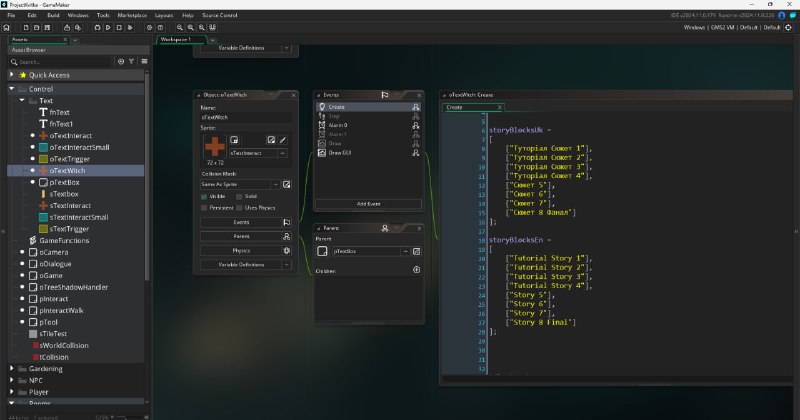The width and height of the screenshot is (800, 420).
Task: Open Game Options gear in the toolbar
Action: (x=149, y=28)
